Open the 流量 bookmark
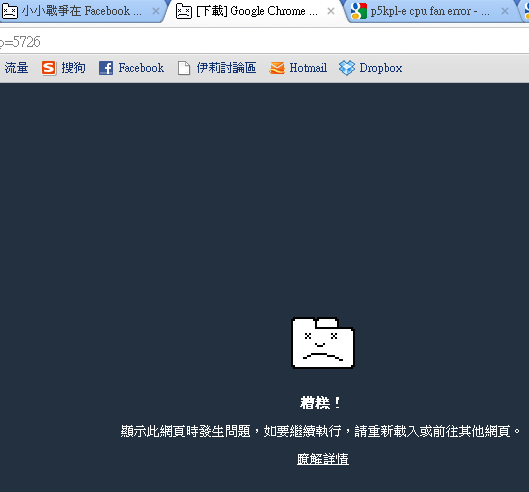 (x=16, y=68)
